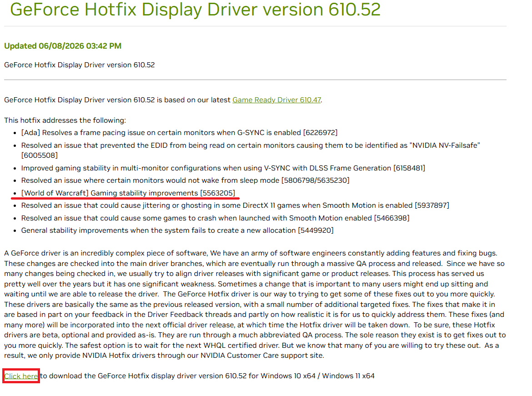This screenshot has height=396, width=532.
Task: Click the subtitle line below the updated date
Action: 80,65
